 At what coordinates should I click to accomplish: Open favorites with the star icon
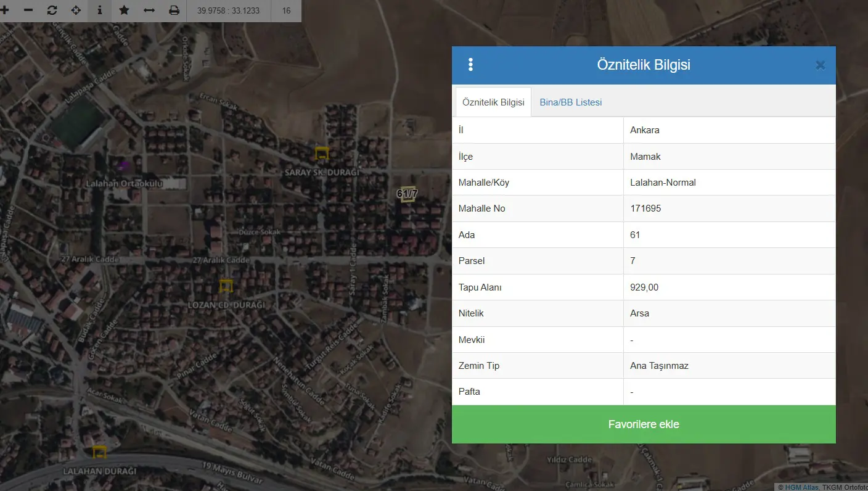[124, 10]
